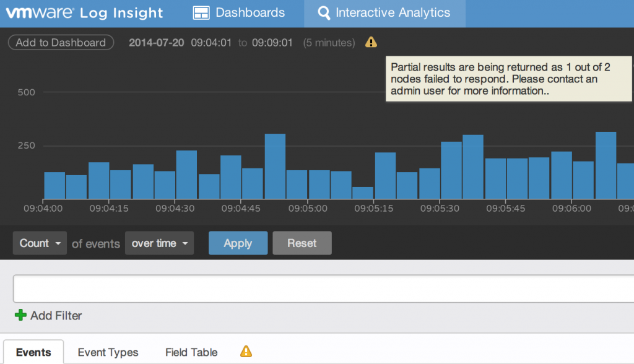Screen dimensions: 634x364
Task: Switch to the Event Types tab
Action: click(x=108, y=352)
